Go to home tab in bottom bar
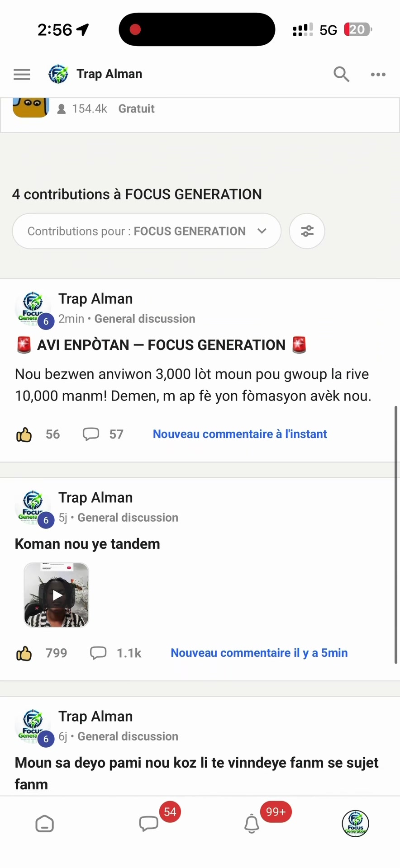This screenshot has width=400, height=868. point(44,824)
